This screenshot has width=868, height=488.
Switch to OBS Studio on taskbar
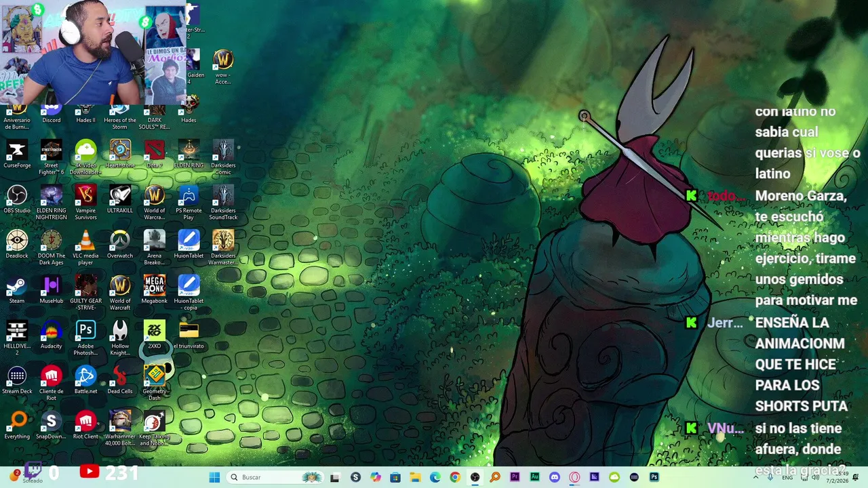[x=475, y=477]
